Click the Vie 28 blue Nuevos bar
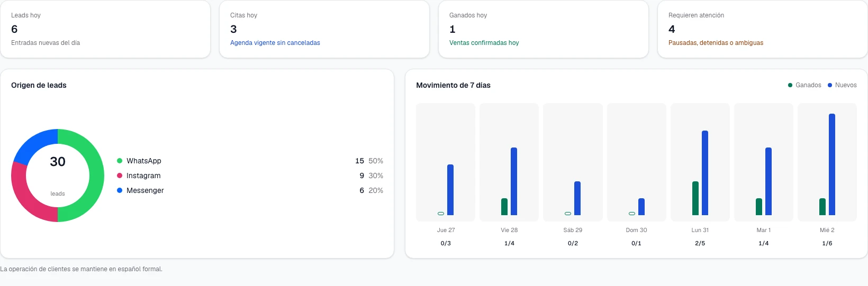Image resolution: width=868 pixels, height=286 pixels. (514, 181)
